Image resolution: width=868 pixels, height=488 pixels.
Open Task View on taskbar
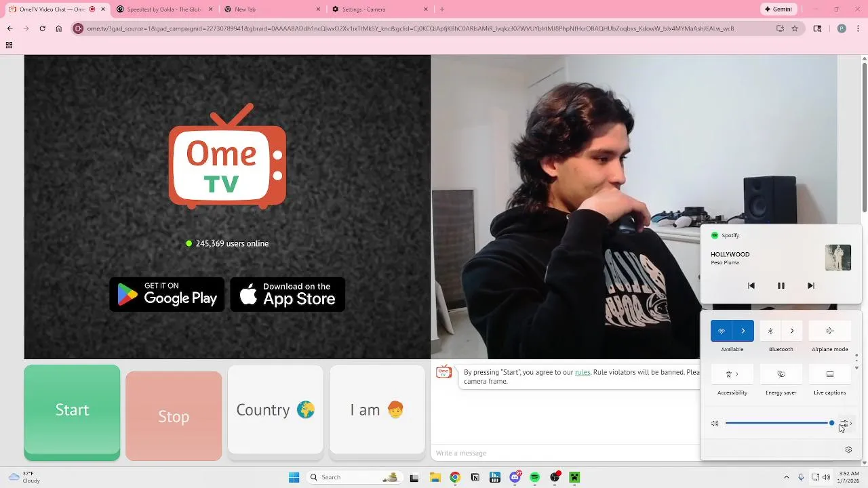tap(414, 477)
